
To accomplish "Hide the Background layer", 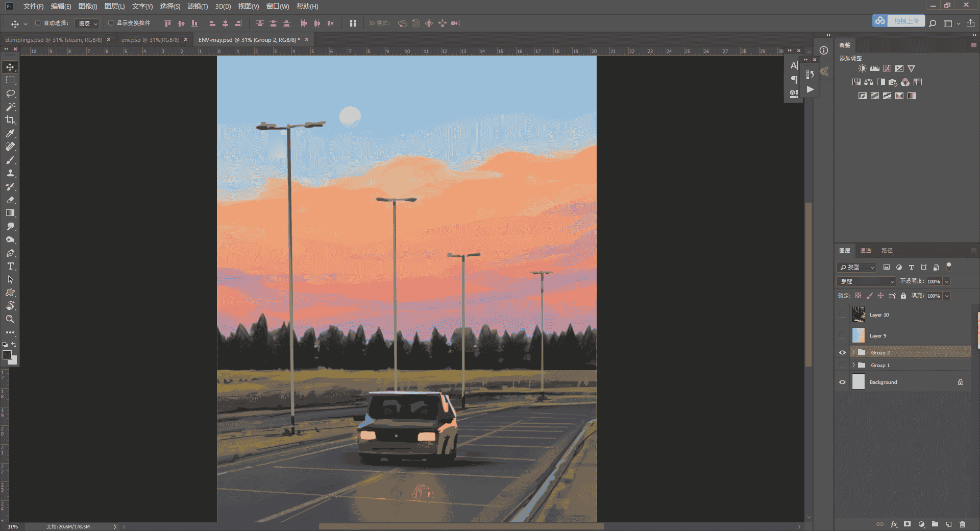I will [x=842, y=382].
